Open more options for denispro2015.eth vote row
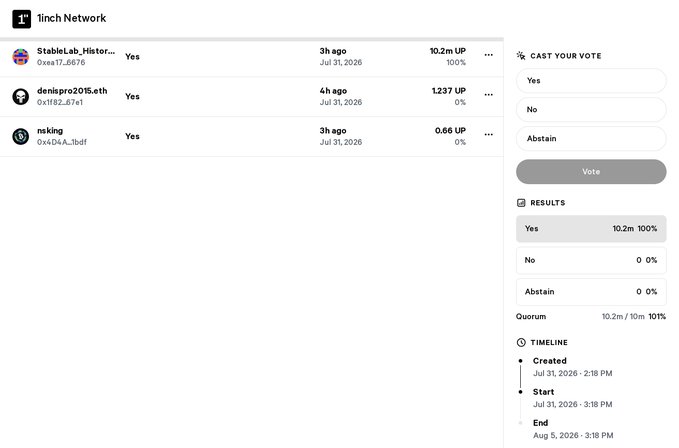Screen dimensions: 679x448 (x=488, y=95)
